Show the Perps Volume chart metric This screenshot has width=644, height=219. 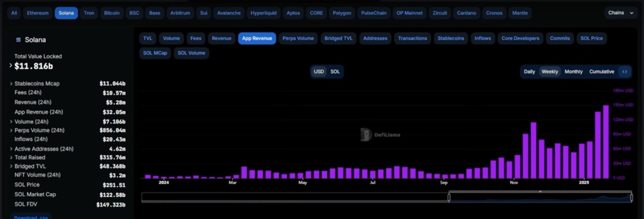(298, 39)
